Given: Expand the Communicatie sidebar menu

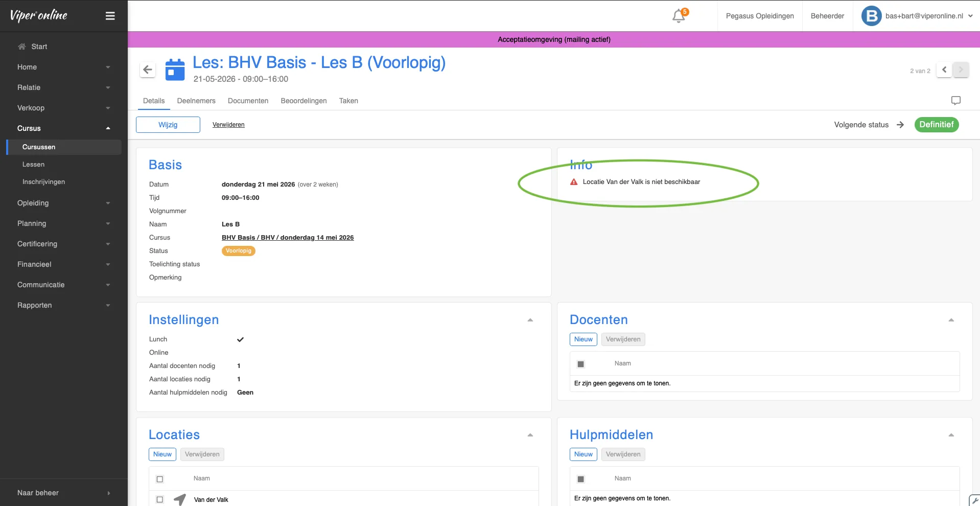Looking at the screenshot, I should click(64, 285).
